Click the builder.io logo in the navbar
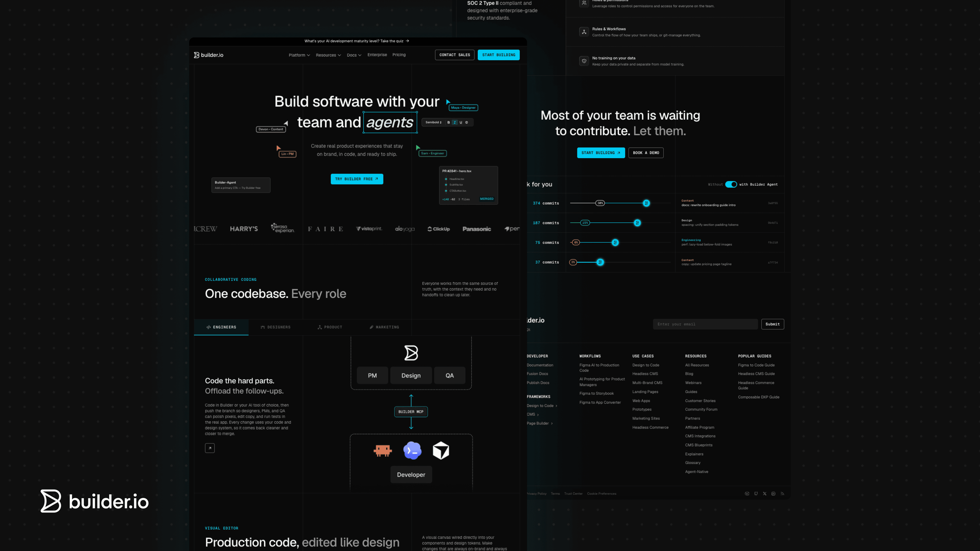The width and height of the screenshot is (980, 551). pyautogui.click(x=209, y=55)
